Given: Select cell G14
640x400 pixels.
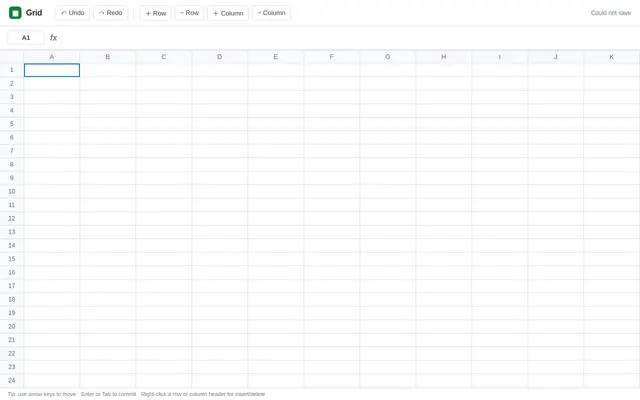Looking at the screenshot, I should coord(387,245).
